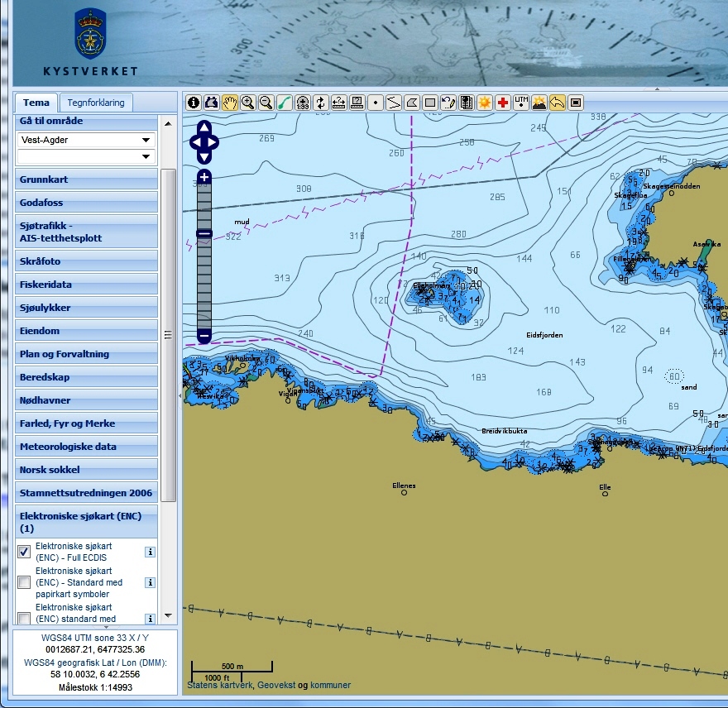Open the Statens kartverk link

click(221, 685)
